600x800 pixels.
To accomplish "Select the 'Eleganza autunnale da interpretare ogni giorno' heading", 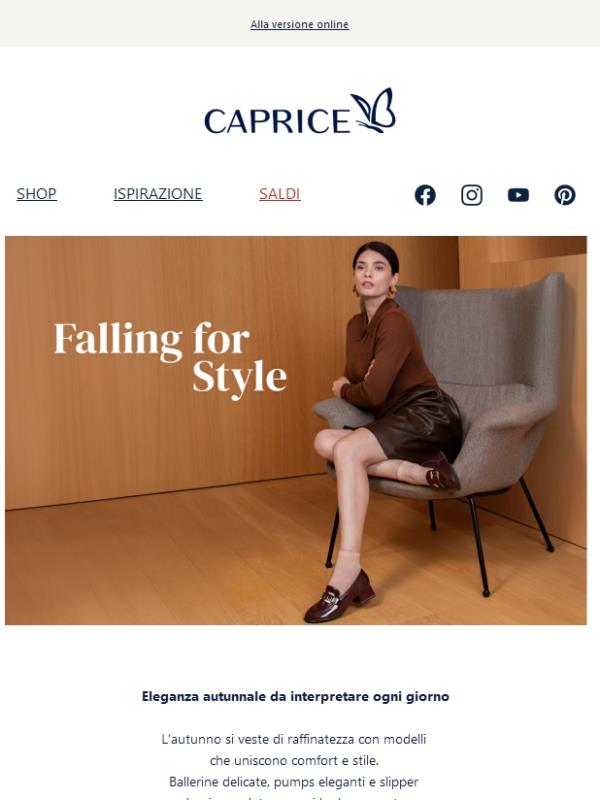I will click(295, 696).
